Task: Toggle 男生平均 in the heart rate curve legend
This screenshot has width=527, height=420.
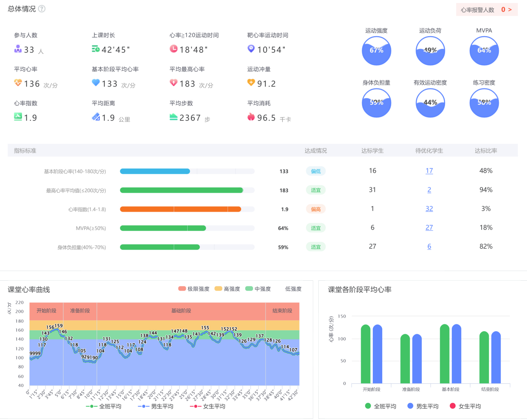Action: point(156,406)
